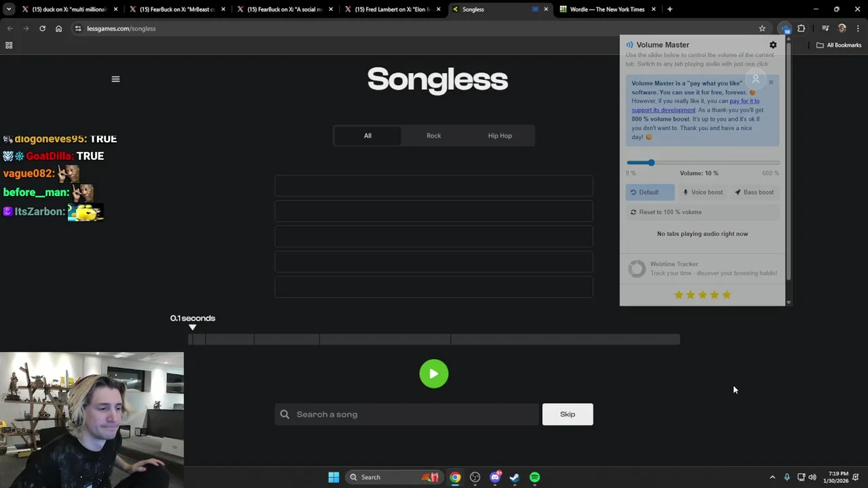Switch to the Wordle New York Times tab
The height and width of the screenshot is (488, 868).
pos(607,9)
